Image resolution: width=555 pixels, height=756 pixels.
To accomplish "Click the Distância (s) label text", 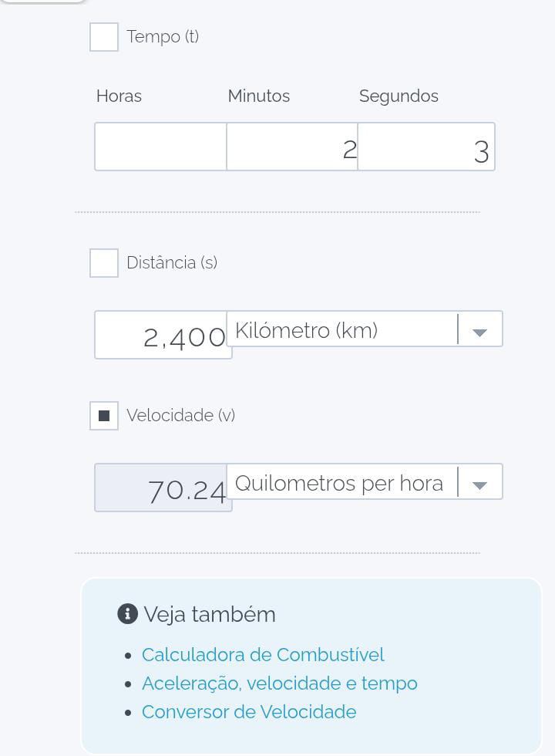I will pyautogui.click(x=172, y=263).
